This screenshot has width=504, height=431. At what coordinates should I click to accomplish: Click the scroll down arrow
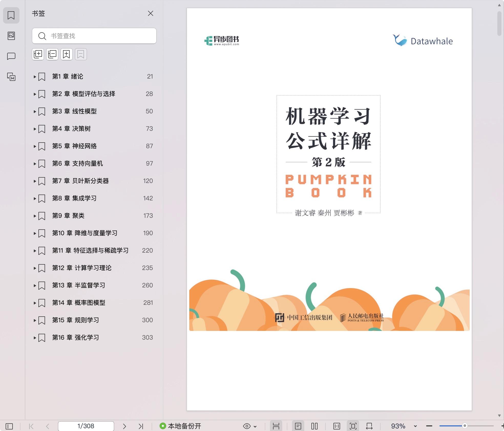(499, 416)
